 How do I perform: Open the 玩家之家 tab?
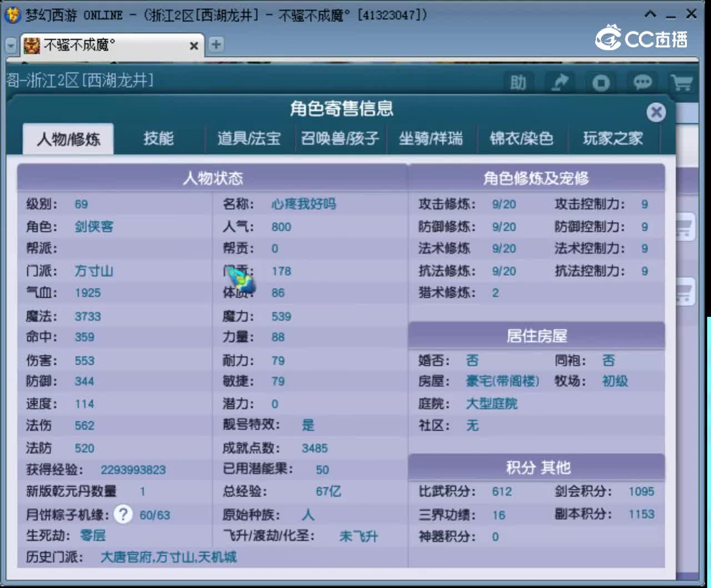613,138
